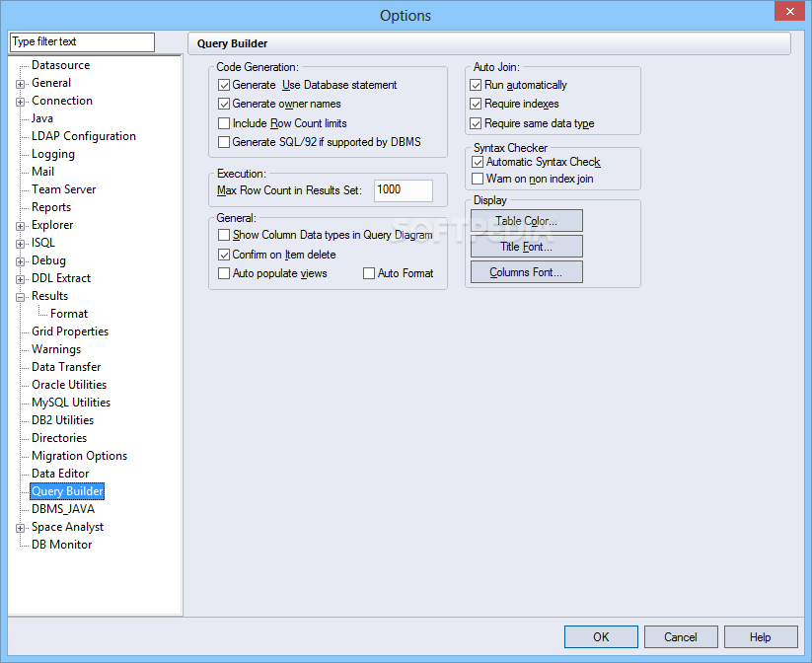Screen dimensions: 812x663
Task: Open the Table Color dialog
Action: pyautogui.click(x=527, y=221)
